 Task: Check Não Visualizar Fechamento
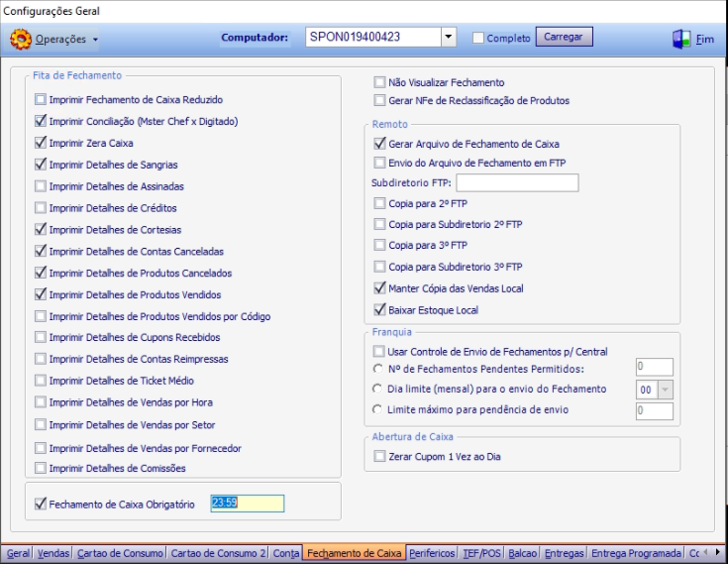tap(379, 82)
